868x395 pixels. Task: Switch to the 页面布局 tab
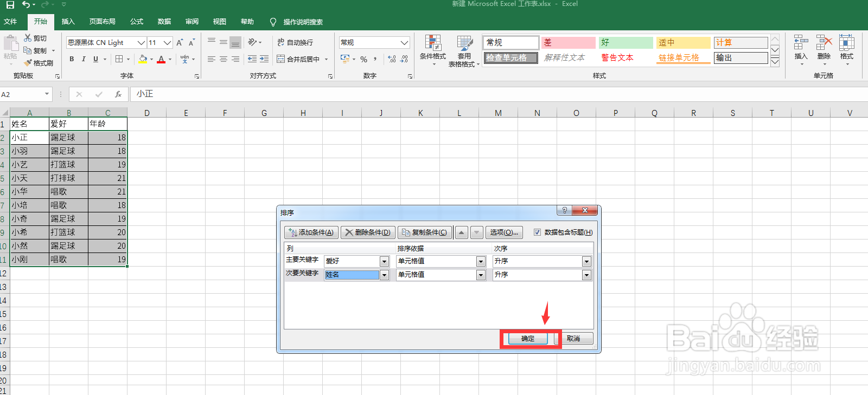pyautogui.click(x=103, y=22)
